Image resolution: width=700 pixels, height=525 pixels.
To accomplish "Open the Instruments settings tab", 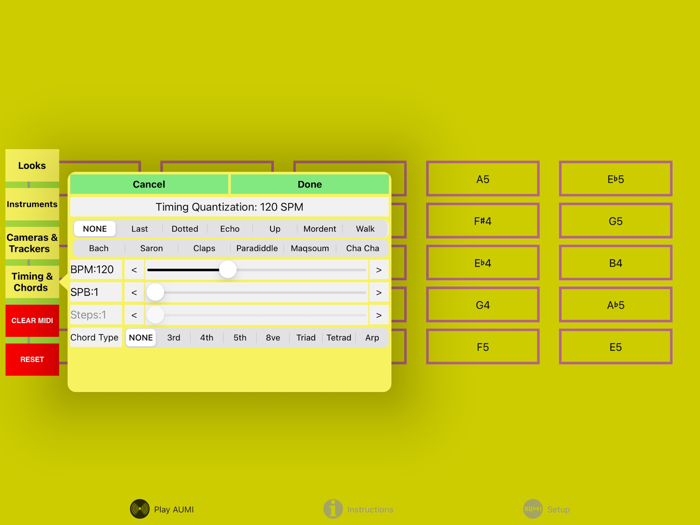I will [x=32, y=204].
